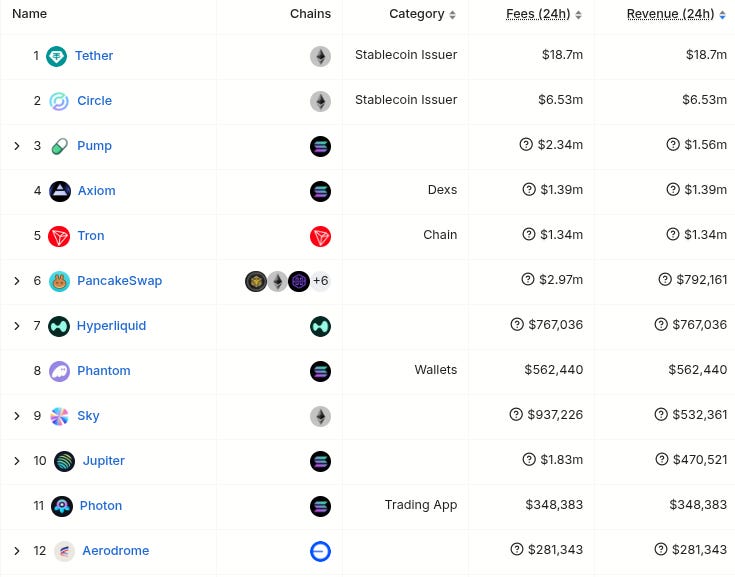Click the Chain category cell in Tron row
This screenshot has width=735, height=577.
[x=440, y=235]
